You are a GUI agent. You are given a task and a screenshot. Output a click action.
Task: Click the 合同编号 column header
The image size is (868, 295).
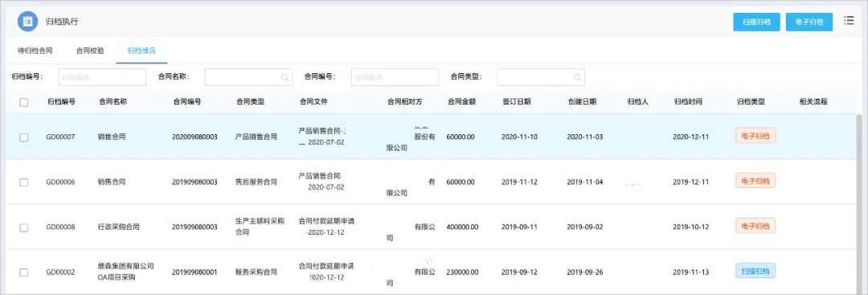click(x=186, y=102)
